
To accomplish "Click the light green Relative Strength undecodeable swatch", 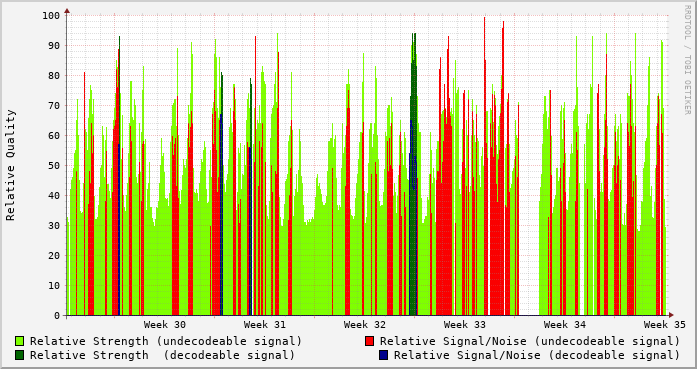I will click(x=20, y=341).
